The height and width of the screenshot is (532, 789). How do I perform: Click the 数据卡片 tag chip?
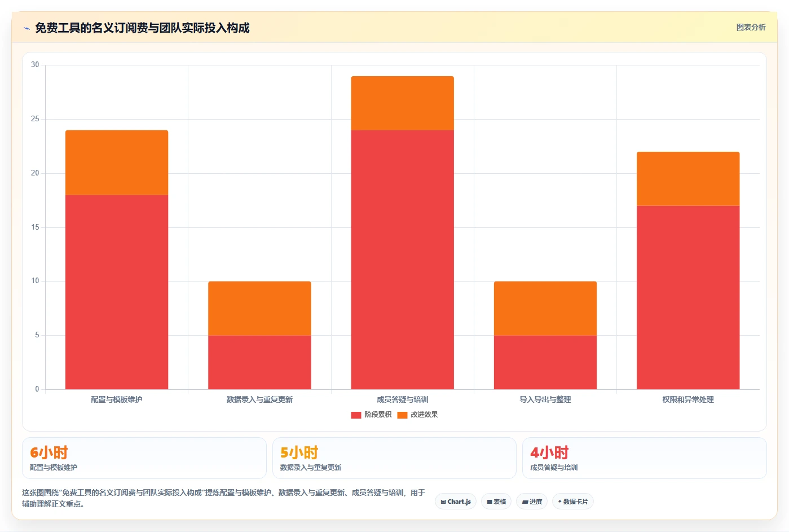[573, 502]
